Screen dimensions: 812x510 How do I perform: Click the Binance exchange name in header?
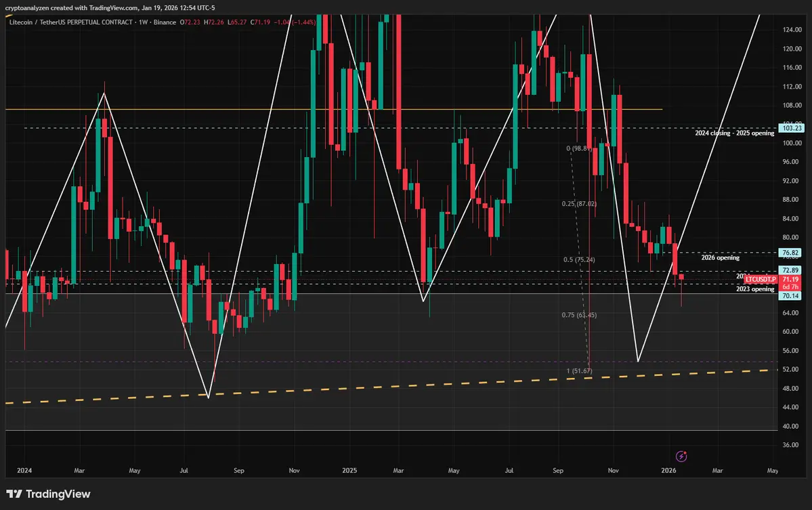pos(165,22)
